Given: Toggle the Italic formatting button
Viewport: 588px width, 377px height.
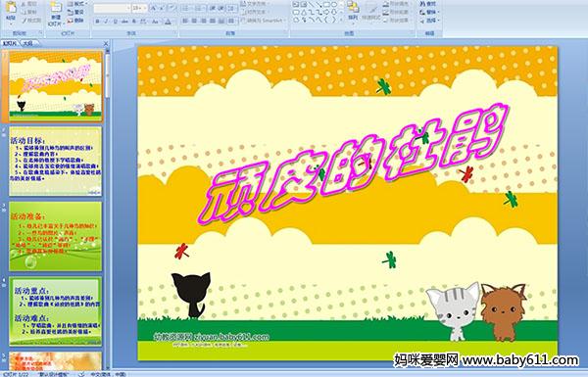Looking at the screenshot, I should (x=106, y=22).
